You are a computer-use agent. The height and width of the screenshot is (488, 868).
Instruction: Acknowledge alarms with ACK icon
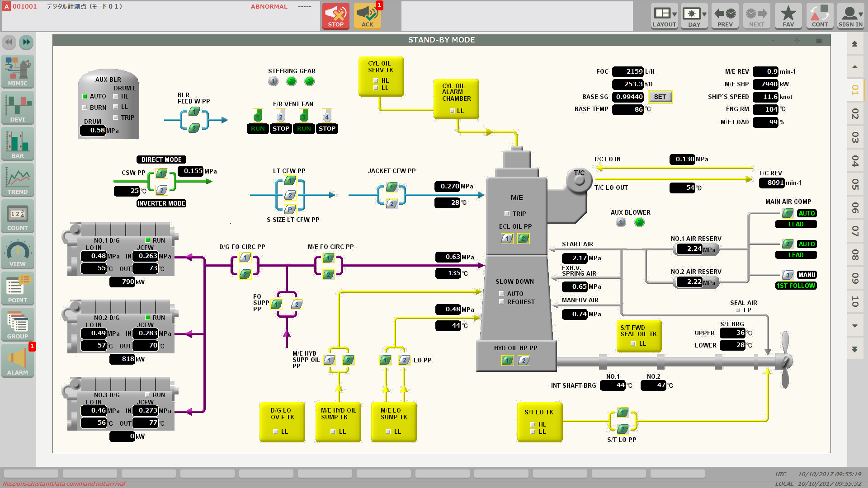tap(367, 16)
